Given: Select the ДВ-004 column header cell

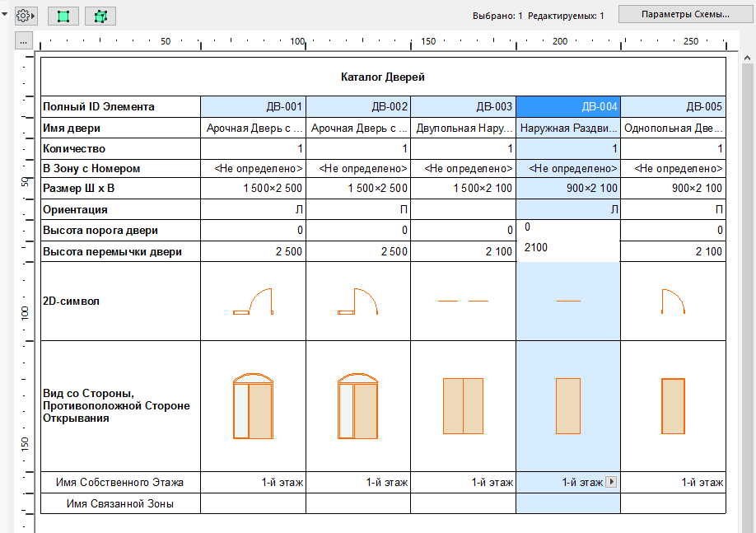Looking at the screenshot, I should pyautogui.click(x=568, y=106).
